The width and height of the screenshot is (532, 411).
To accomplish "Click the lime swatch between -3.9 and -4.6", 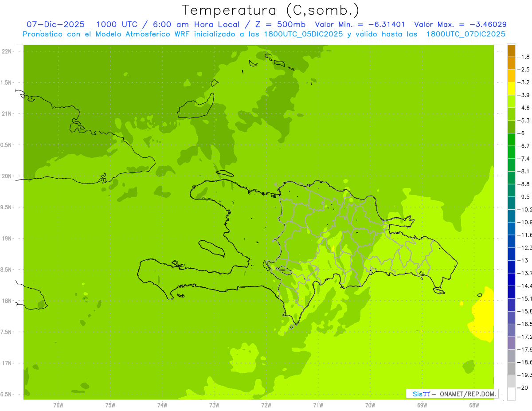I will click(x=511, y=101).
